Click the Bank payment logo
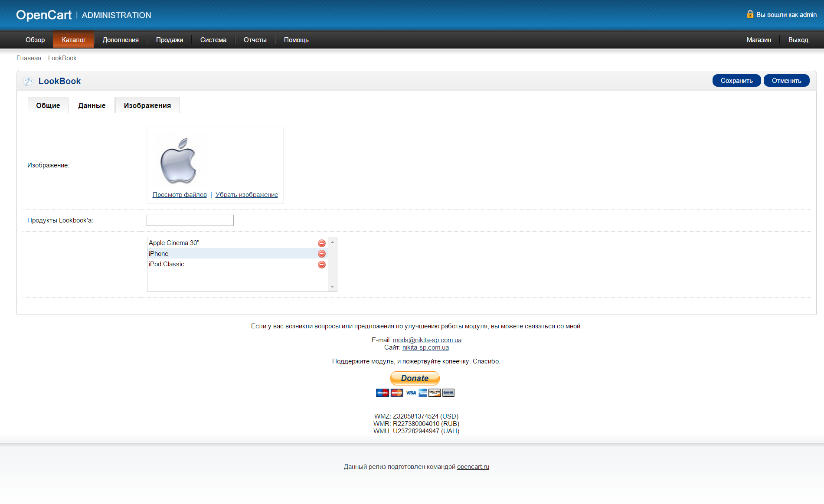The height and width of the screenshot is (504, 824). tap(448, 393)
